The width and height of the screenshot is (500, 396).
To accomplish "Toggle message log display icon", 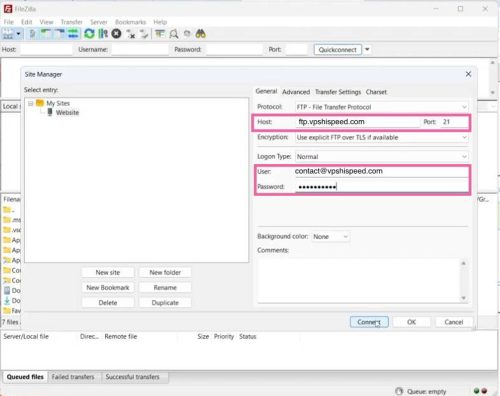I will (32, 34).
